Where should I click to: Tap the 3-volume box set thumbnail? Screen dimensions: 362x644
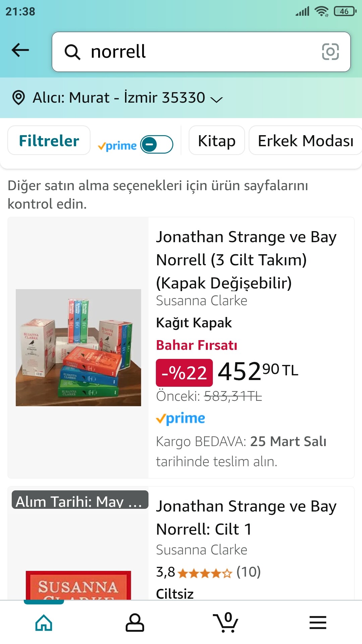(x=78, y=347)
